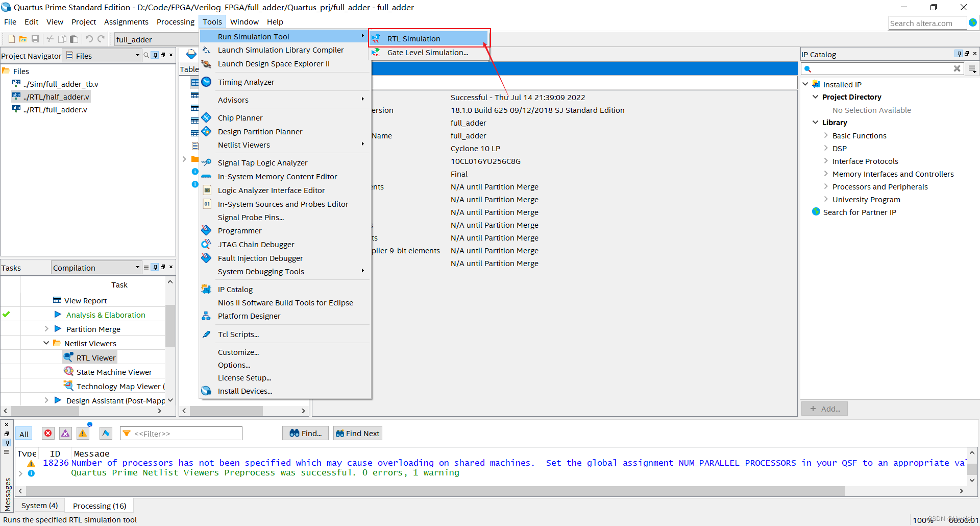This screenshot has width=980, height=526.
Task: Click the Save toolbar icon
Action: tap(35, 39)
